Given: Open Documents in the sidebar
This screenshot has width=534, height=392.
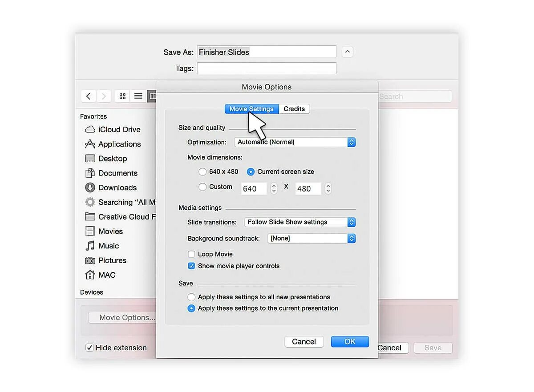Looking at the screenshot, I should coord(112,173).
